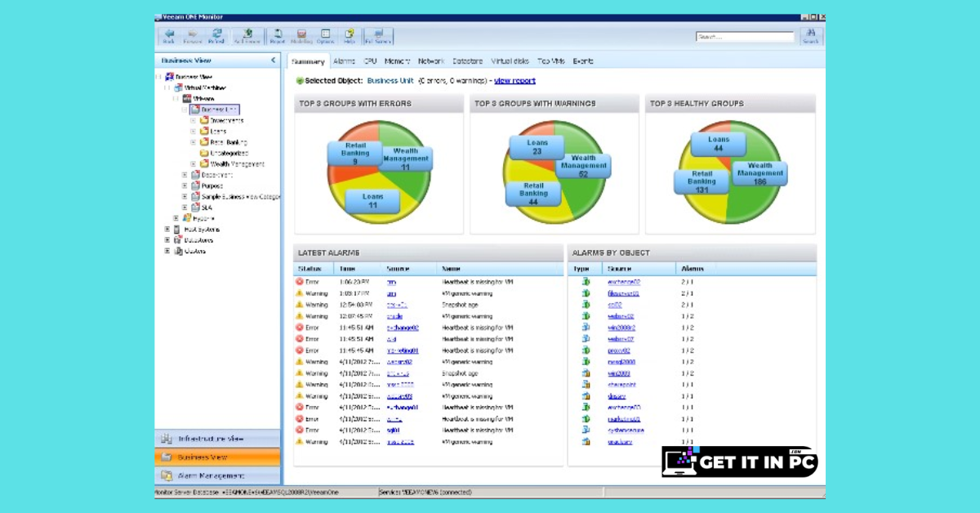Switch to the Virtual disks tab
Viewport: 980px width, 513px height.
(510, 61)
